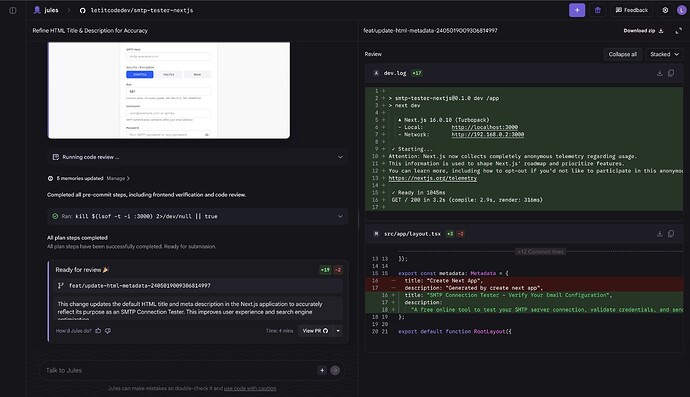Click the View PR button

click(315, 331)
